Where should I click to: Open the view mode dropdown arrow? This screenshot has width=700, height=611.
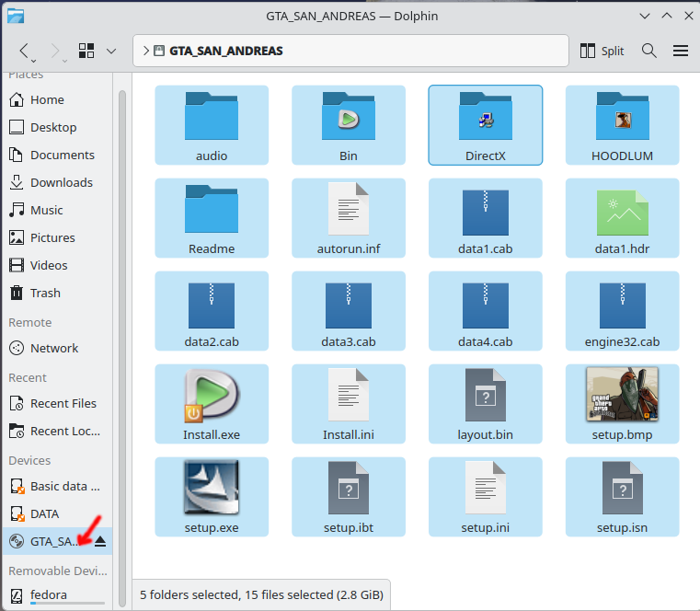click(111, 51)
